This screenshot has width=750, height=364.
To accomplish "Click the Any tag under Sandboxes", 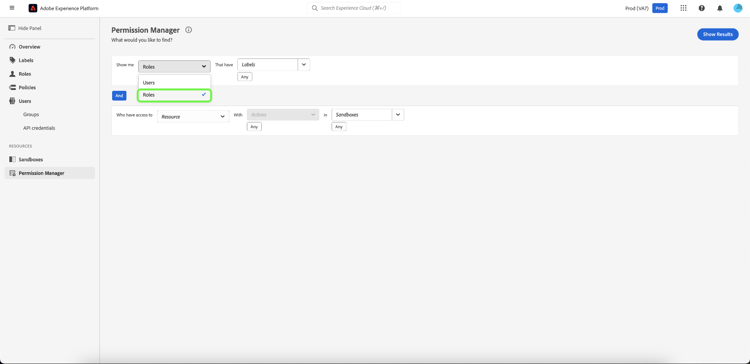I will click(339, 127).
